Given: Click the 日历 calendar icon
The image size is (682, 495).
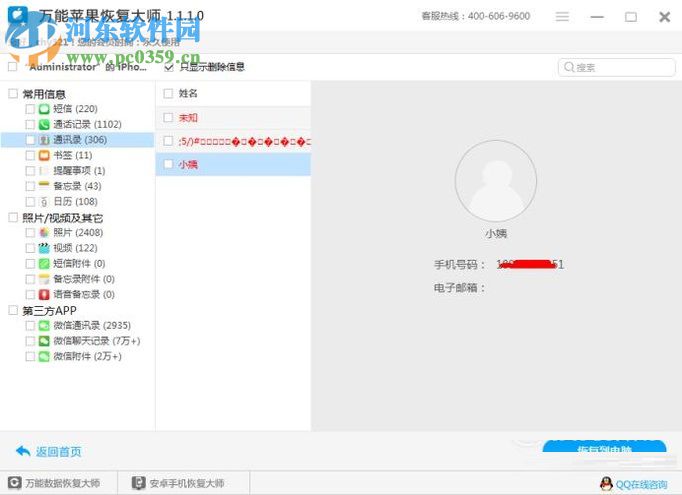Looking at the screenshot, I should [x=44, y=202].
